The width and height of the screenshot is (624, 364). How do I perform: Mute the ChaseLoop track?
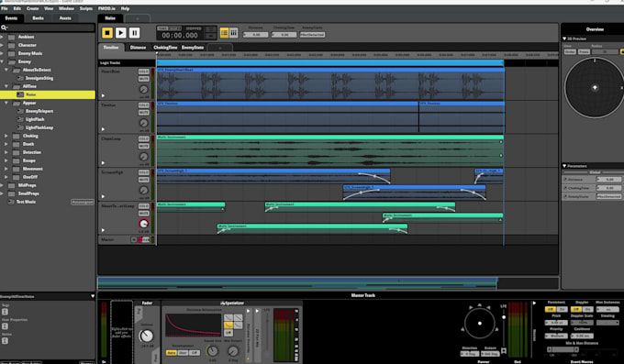coord(144,146)
